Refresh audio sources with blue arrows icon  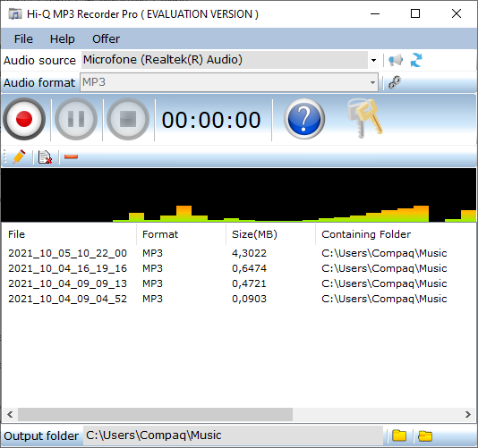[x=416, y=60]
